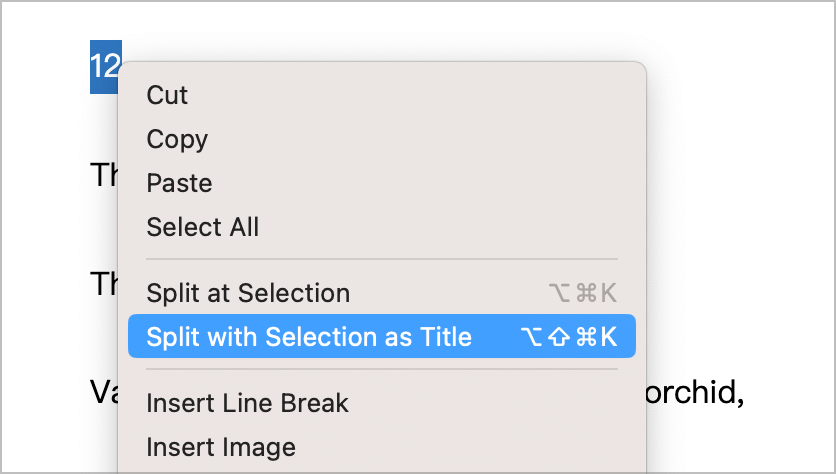Click the highlighted "12" selected text
The height and width of the screenshot is (474, 836).
(x=105, y=67)
